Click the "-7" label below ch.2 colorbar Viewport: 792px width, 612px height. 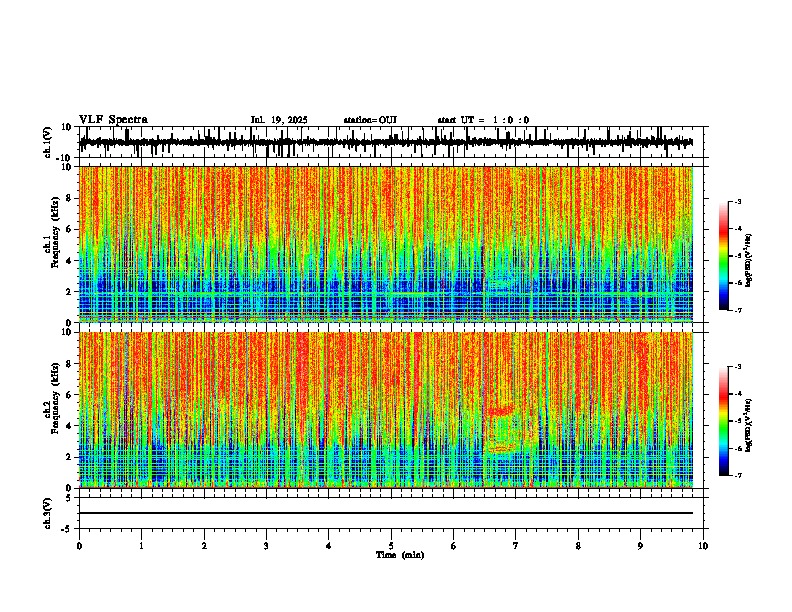pos(737,476)
